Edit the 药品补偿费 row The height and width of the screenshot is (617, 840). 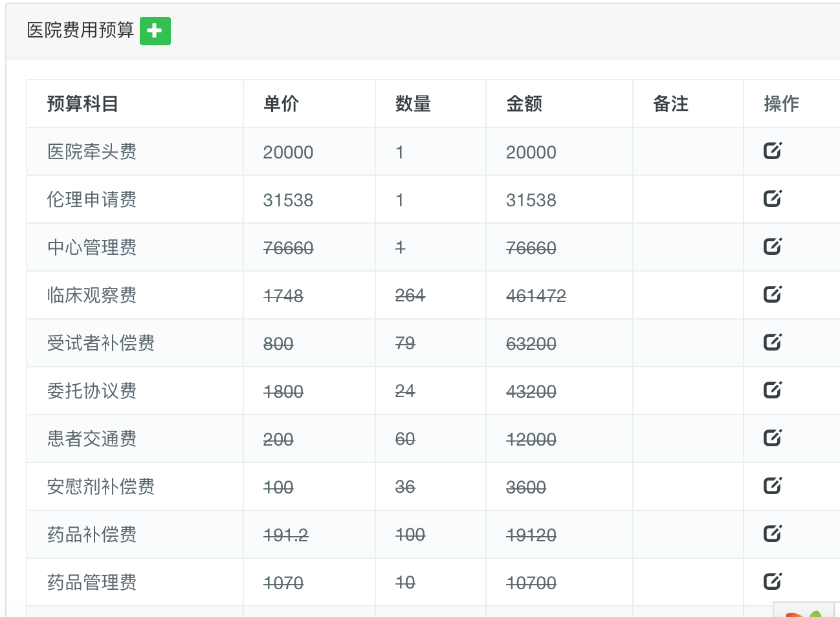(773, 534)
